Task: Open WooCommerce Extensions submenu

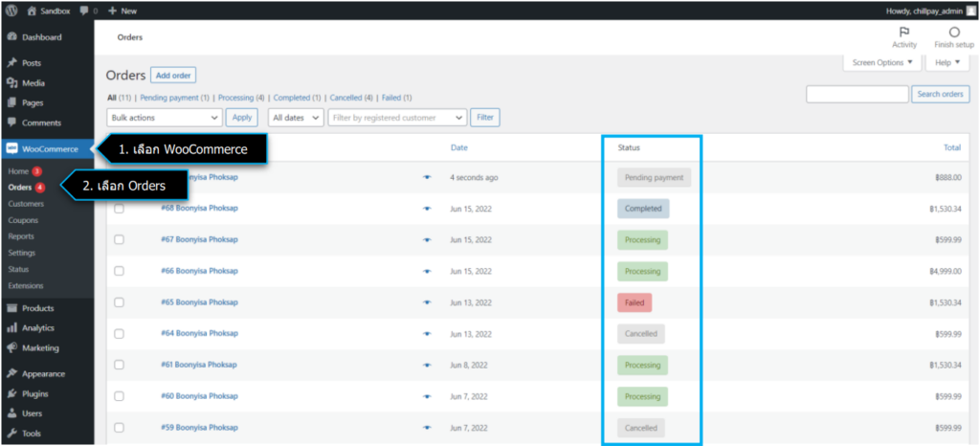Action: coord(26,285)
